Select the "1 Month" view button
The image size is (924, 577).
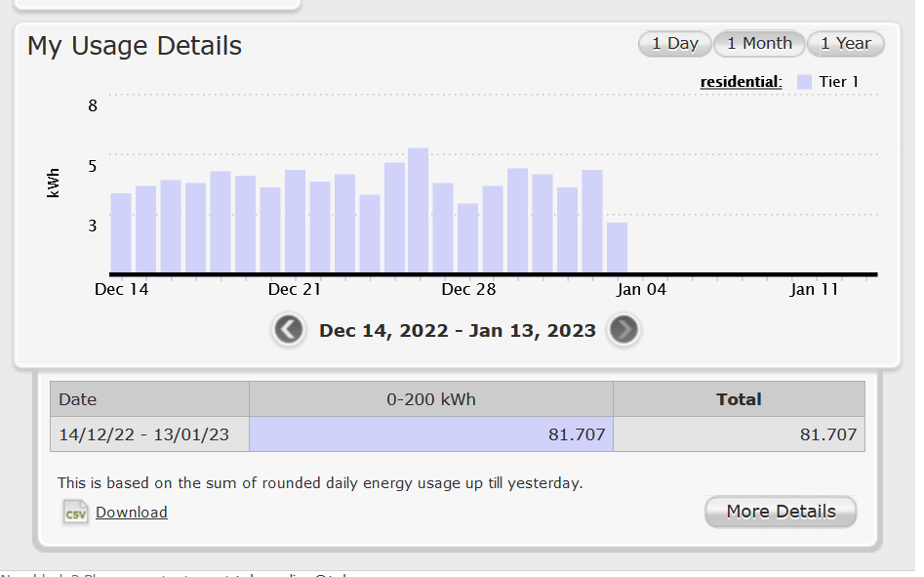(759, 43)
